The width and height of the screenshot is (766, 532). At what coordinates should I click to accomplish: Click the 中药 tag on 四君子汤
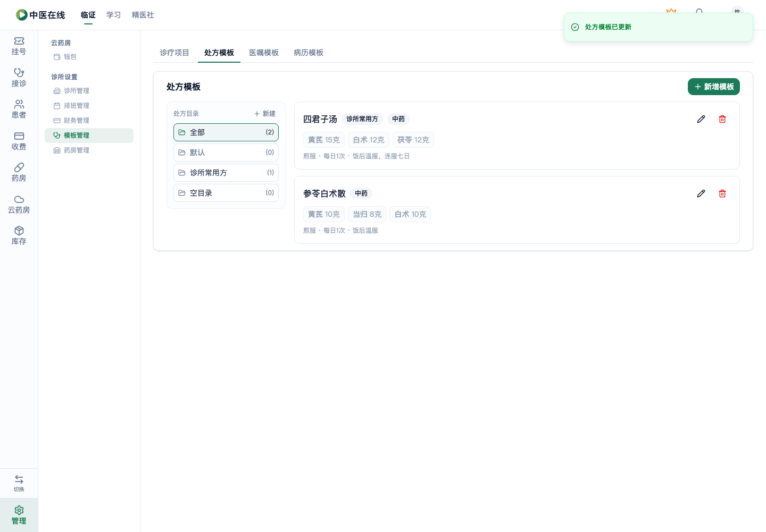398,119
